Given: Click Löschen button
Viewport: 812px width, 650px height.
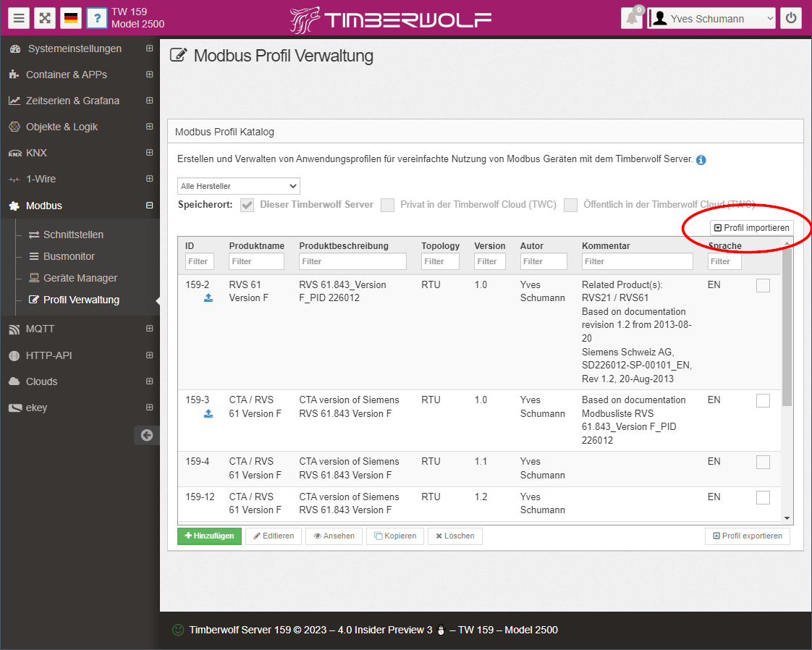Looking at the screenshot, I should pos(455,536).
